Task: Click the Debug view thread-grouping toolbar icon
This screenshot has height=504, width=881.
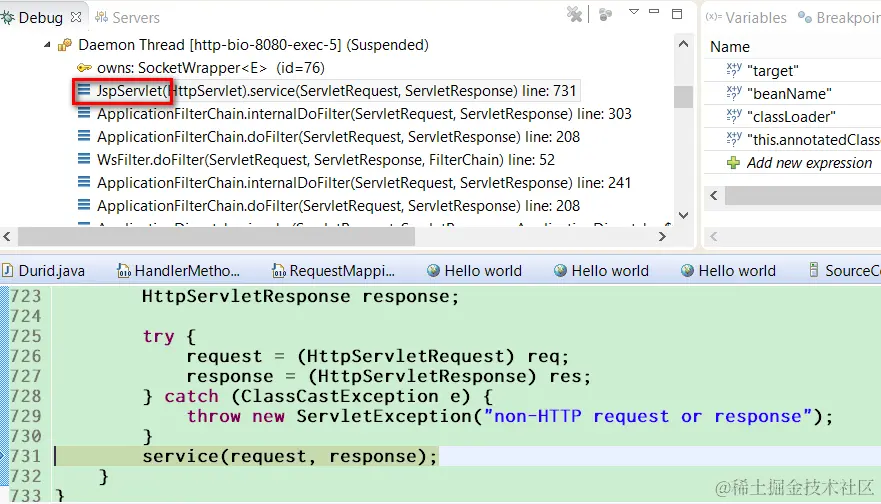Action: [605, 15]
